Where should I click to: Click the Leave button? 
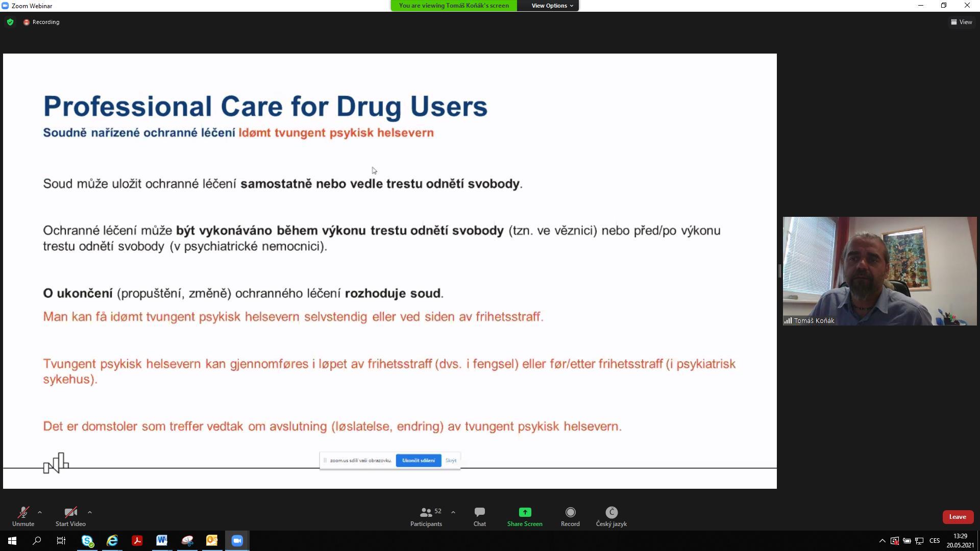(957, 517)
